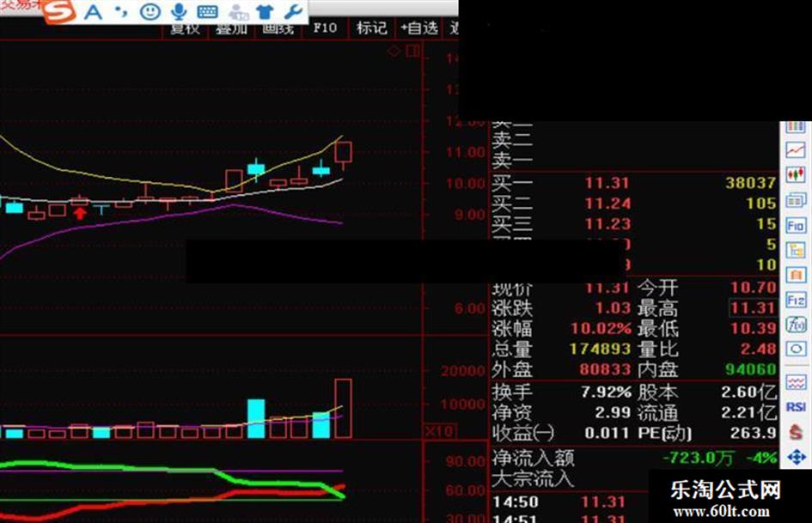
Task: Click the Sogou input method logo
Action: [x=58, y=10]
